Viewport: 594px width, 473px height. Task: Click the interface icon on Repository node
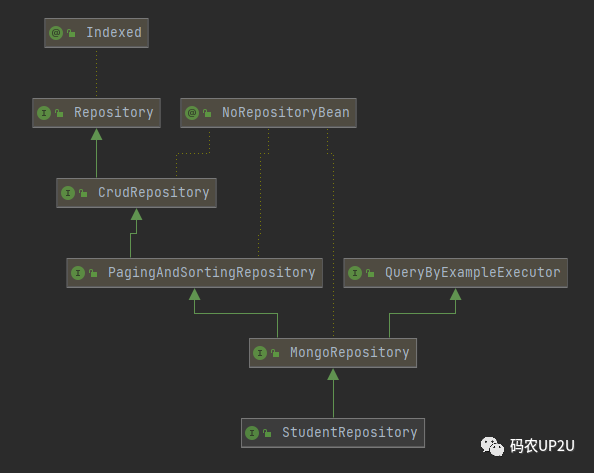(44, 113)
